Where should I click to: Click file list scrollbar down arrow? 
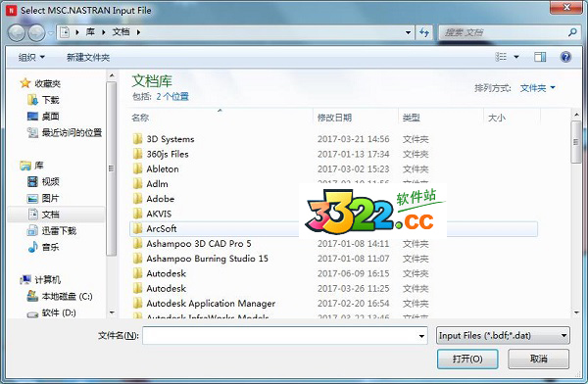click(576, 312)
